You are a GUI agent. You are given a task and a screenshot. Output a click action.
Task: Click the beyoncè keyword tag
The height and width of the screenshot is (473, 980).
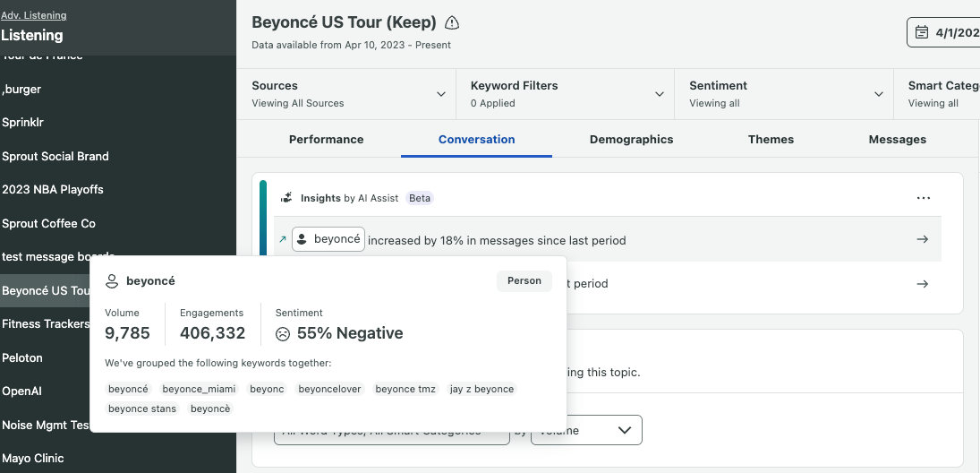[x=210, y=408]
